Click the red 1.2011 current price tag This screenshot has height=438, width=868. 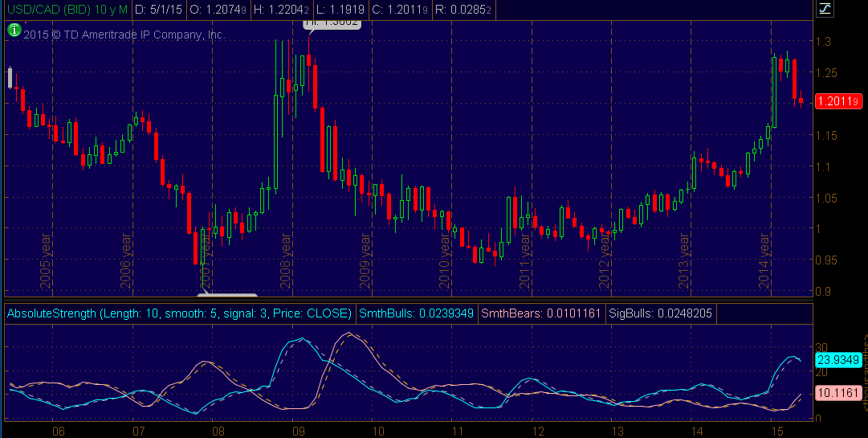click(838, 101)
